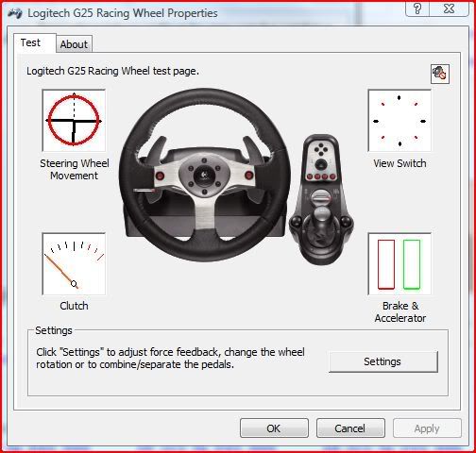The width and height of the screenshot is (476, 453).
Task: Click the greyed-out Apply button
Action: click(x=427, y=428)
